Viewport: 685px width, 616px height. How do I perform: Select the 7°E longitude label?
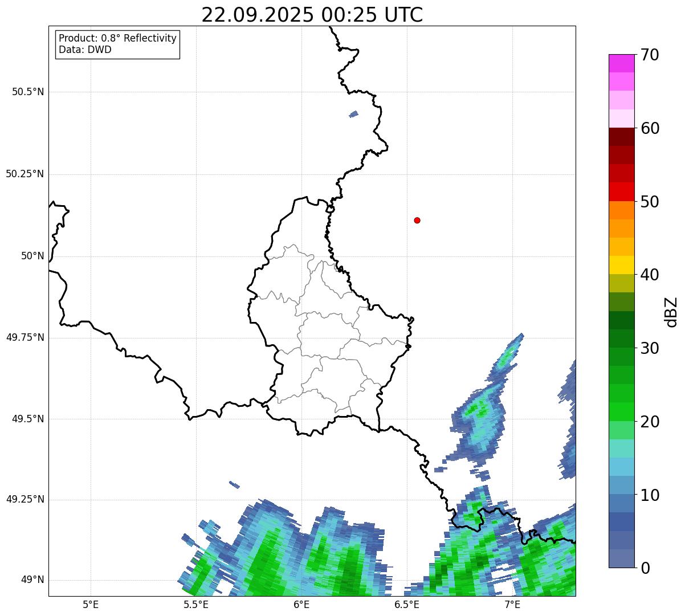point(513,605)
